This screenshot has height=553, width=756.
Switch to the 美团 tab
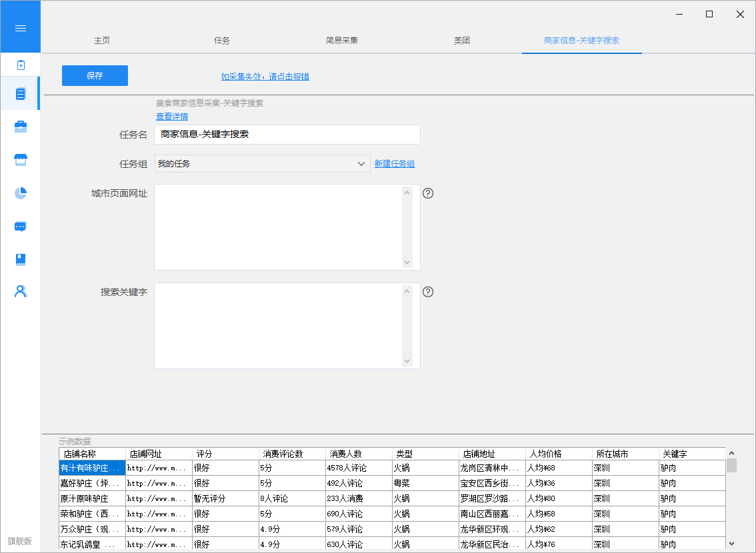(x=461, y=41)
